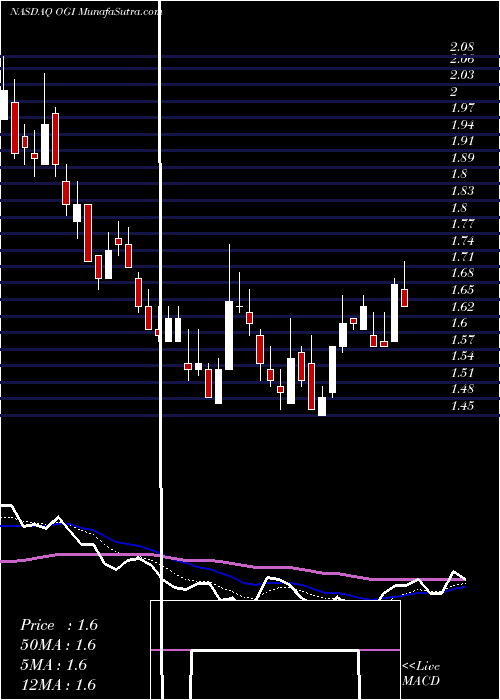Click the '<<Live MACD' label
This screenshot has width=500, height=700.
[421, 674]
